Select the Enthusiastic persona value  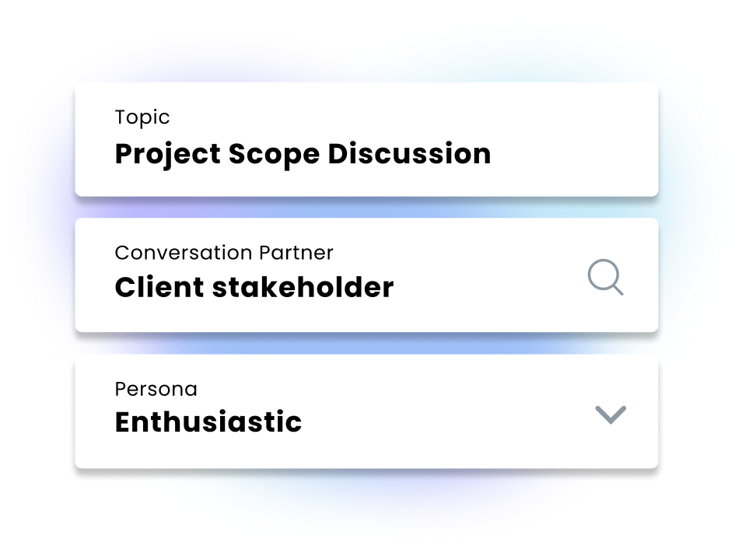coord(208,422)
